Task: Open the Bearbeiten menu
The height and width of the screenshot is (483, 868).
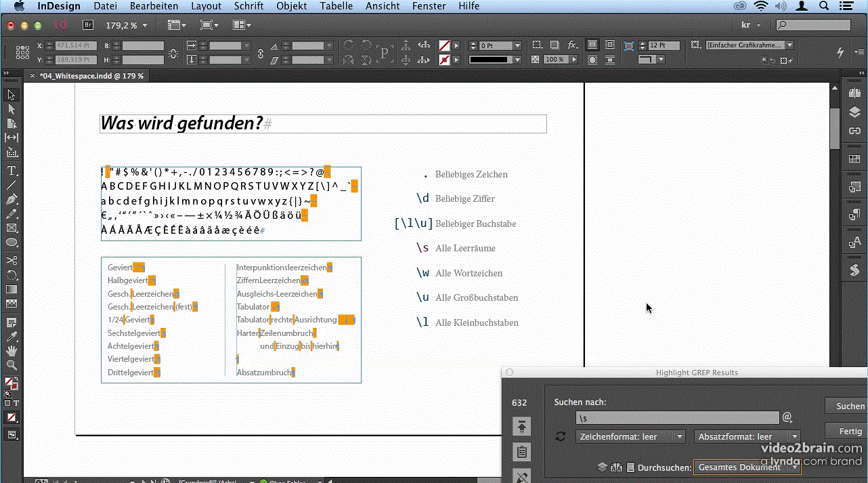Action: coord(154,6)
